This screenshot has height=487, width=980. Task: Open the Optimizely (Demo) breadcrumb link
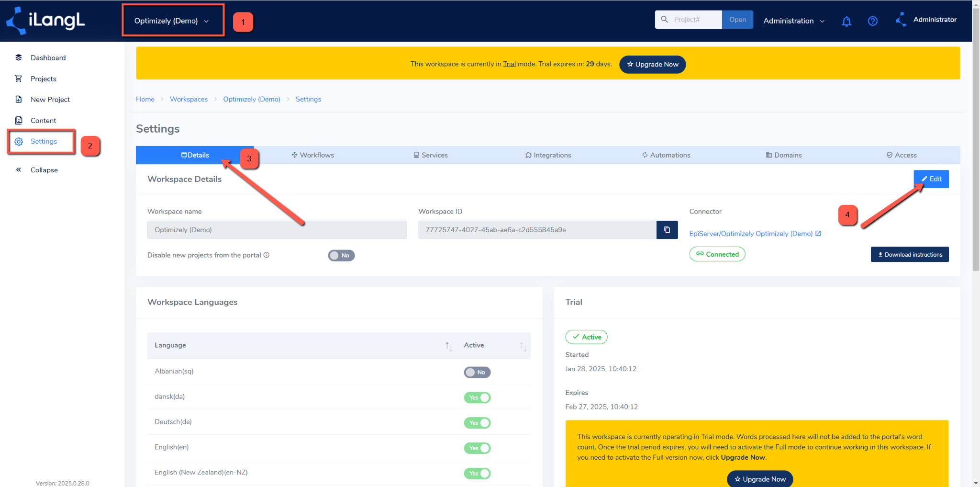pyautogui.click(x=252, y=99)
